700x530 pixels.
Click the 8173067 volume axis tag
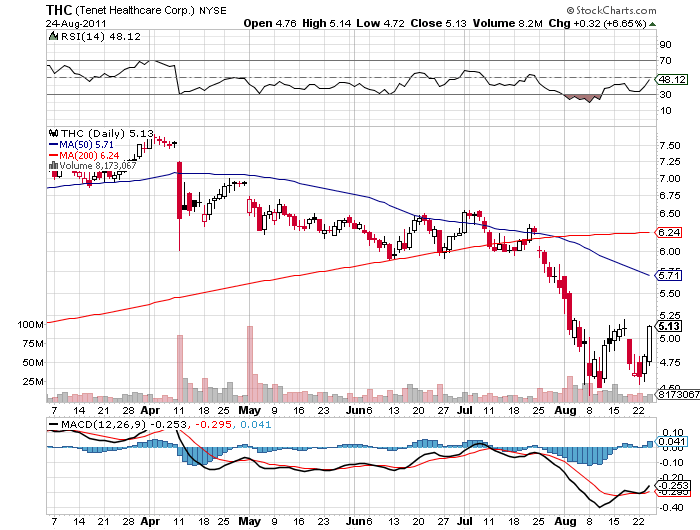(678, 394)
